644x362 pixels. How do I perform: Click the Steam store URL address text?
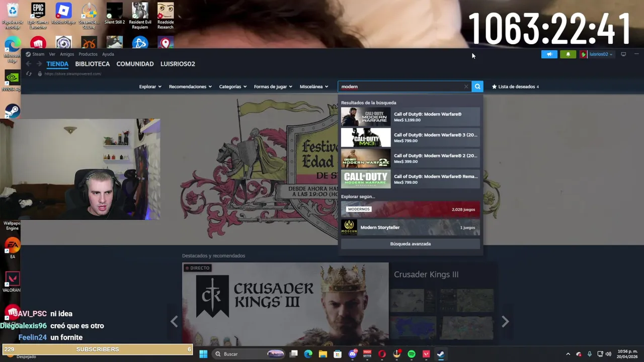click(72, 74)
